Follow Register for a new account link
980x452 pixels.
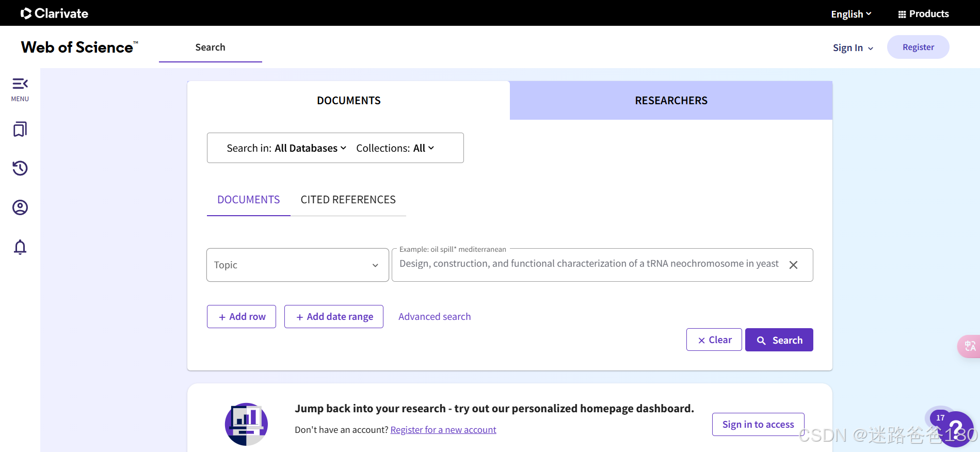click(x=443, y=430)
